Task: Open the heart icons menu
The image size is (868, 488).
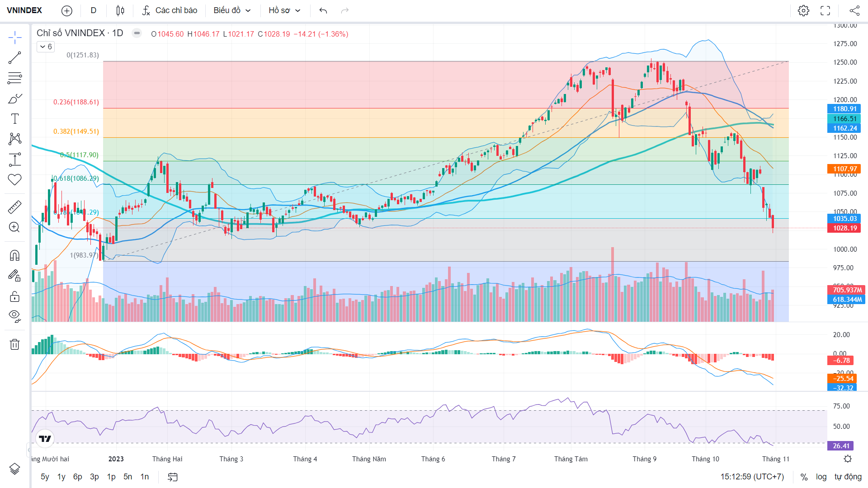Action: [14, 180]
